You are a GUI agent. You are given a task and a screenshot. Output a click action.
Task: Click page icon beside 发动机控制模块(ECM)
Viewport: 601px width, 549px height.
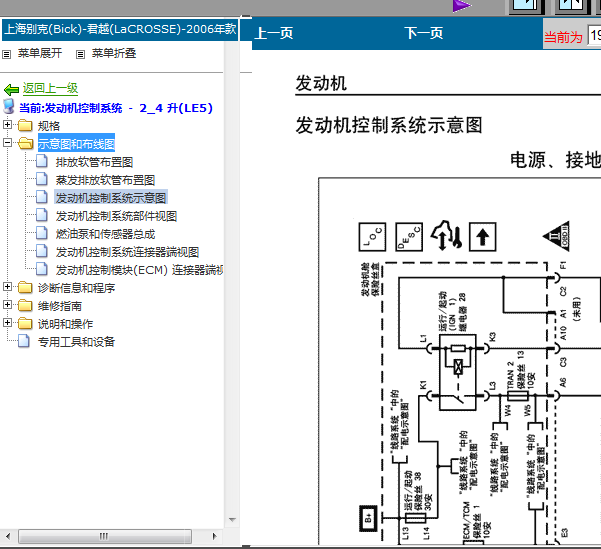42,269
